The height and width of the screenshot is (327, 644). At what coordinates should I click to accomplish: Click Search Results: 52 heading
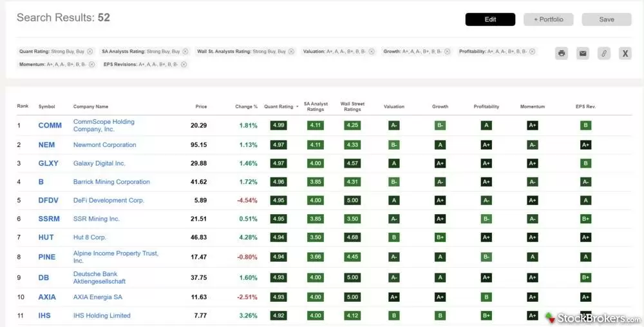pyautogui.click(x=63, y=17)
